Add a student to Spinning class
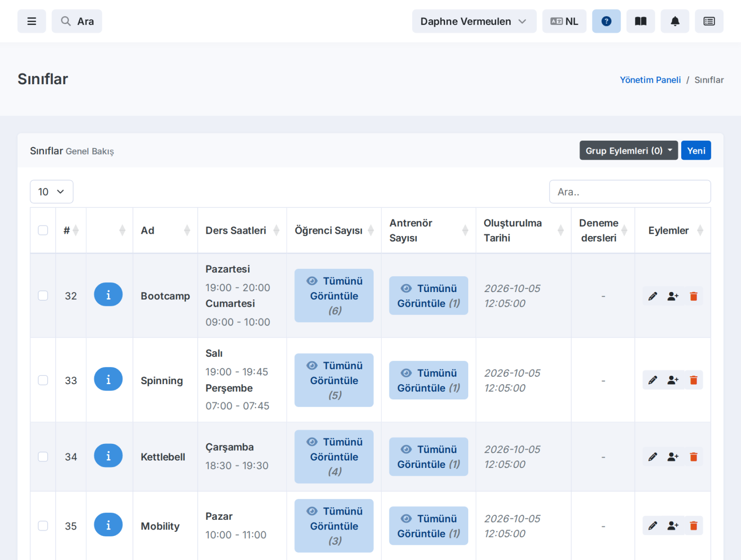The height and width of the screenshot is (560, 741). (x=673, y=380)
